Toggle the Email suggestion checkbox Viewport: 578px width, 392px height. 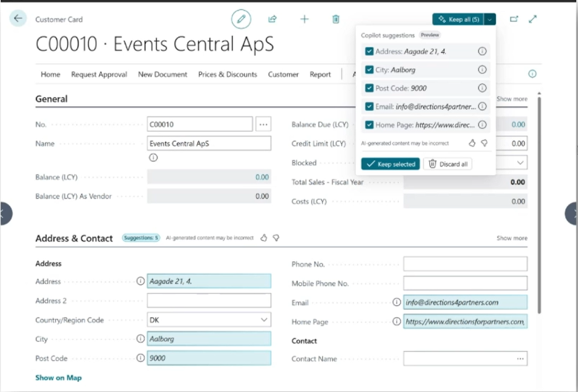tap(369, 107)
